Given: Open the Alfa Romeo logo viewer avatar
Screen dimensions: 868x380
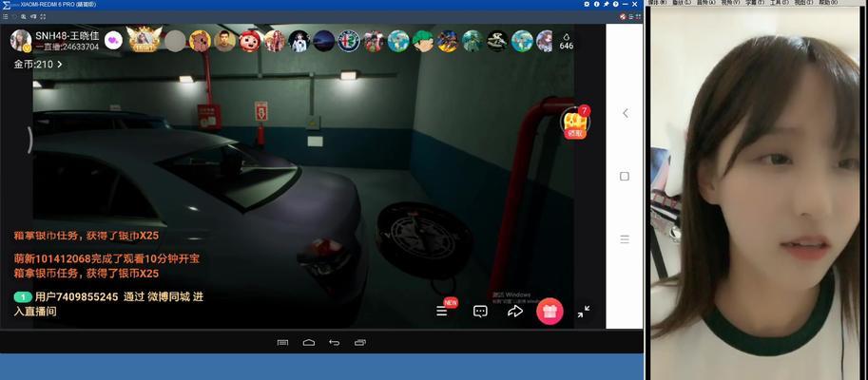Looking at the screenshot, I should (x=349, y=41).
